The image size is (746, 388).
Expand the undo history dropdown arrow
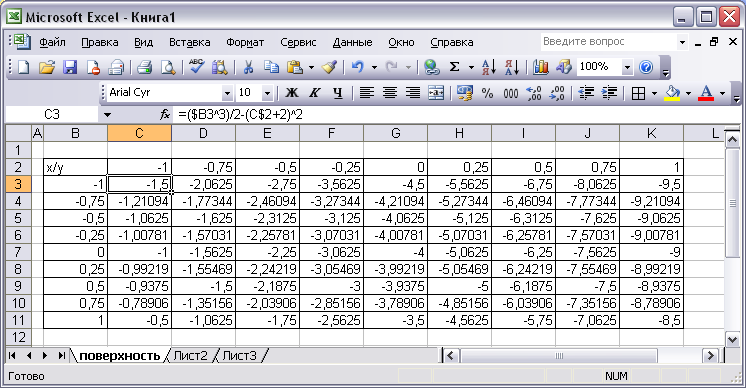[x=374, y=68]
